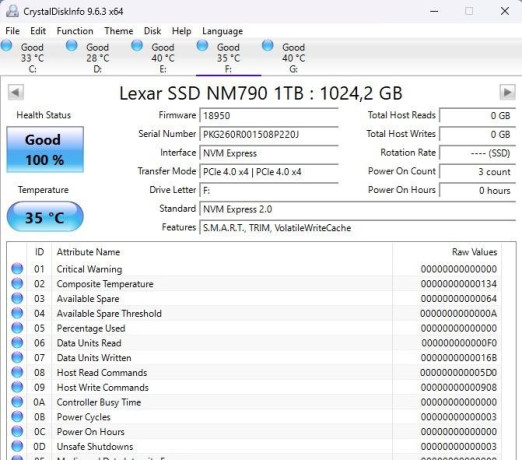
Task: Select drive C: tab with 33 °C
Action: coord(32,58)
